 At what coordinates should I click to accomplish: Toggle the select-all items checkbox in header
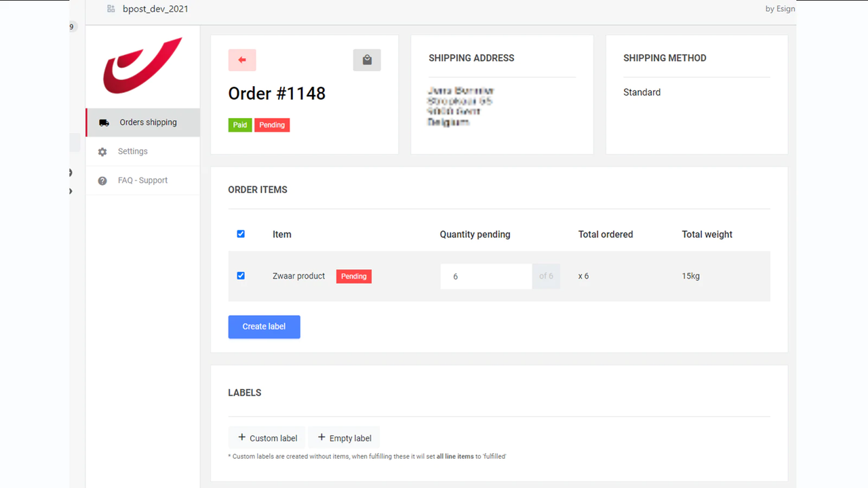(241, 234)
